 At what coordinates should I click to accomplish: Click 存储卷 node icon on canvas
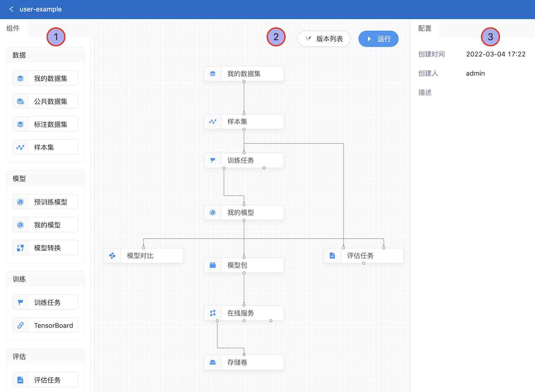[x=213, y=362]
